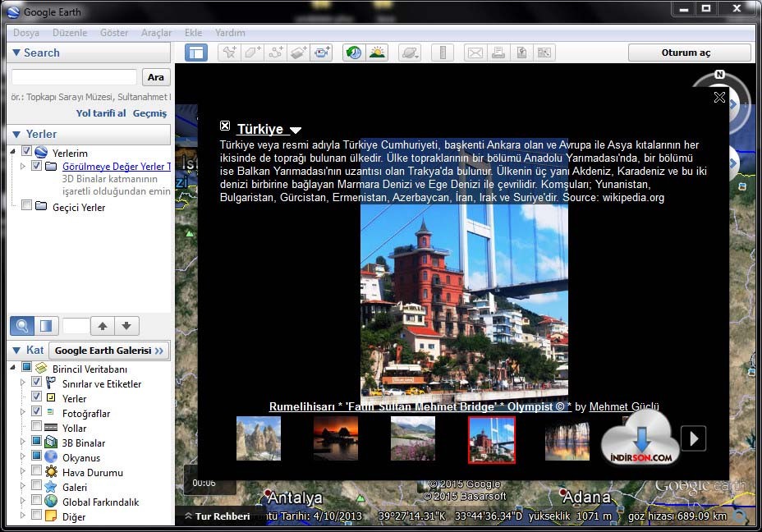
Task: Collapse the Yerler panel
Action: [16, 134]
